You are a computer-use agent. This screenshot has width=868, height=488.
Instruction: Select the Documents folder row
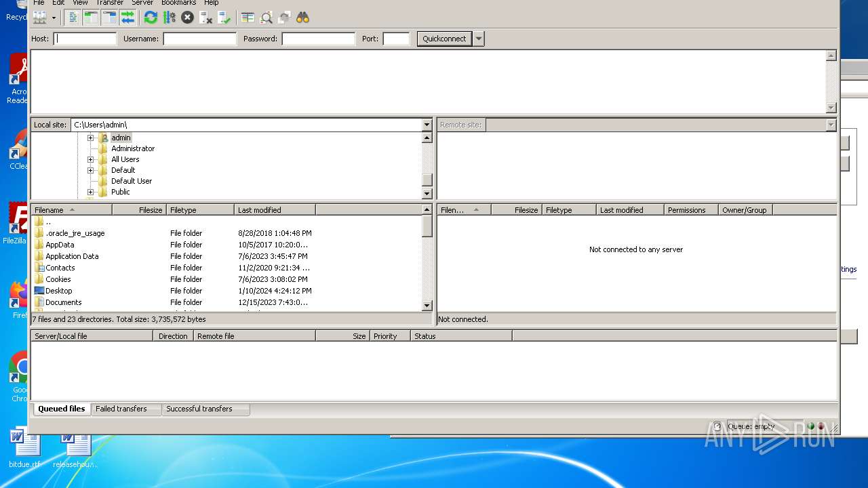point(226,302)
